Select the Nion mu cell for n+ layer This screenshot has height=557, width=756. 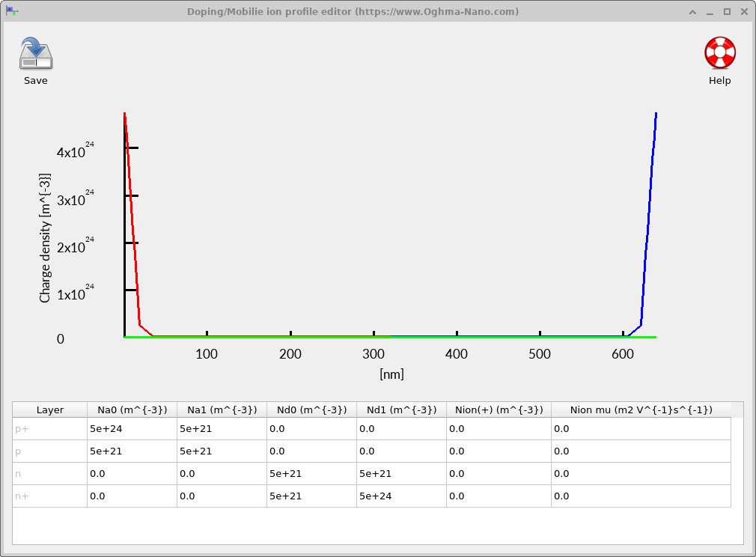point(641,496)
